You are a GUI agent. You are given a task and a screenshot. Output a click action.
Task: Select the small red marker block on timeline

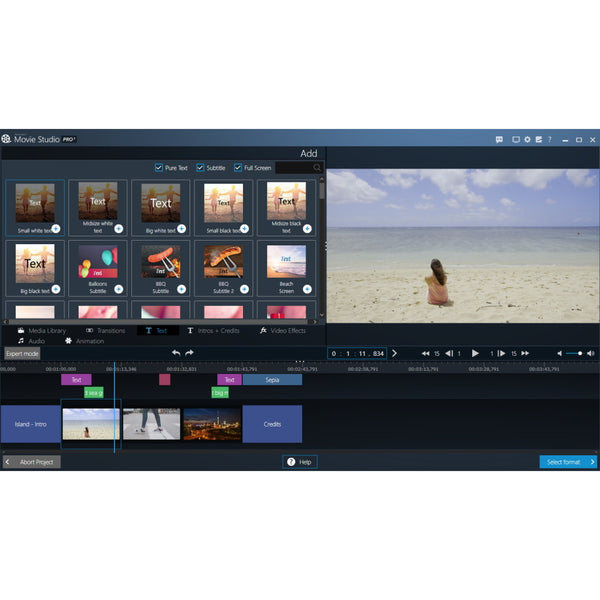point(165,380)
